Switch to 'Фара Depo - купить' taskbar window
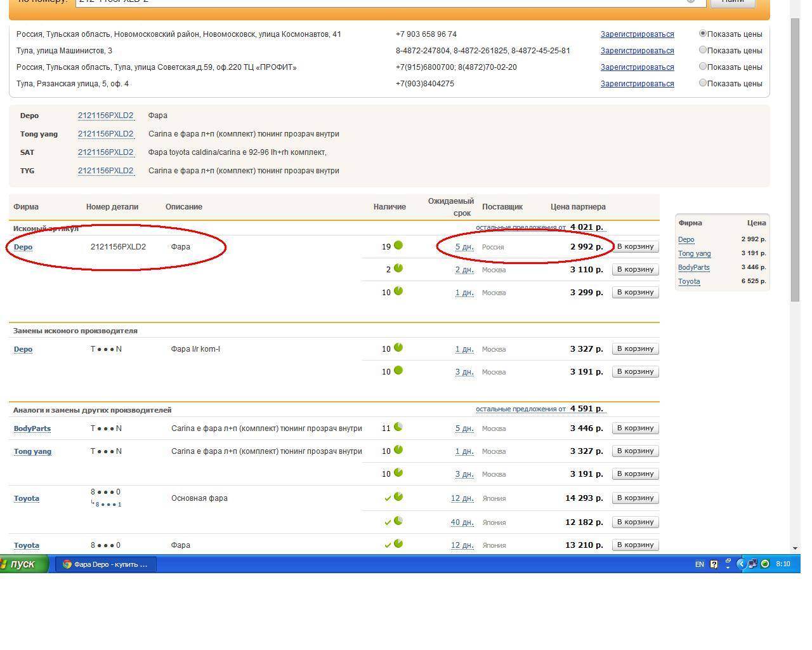Screen dimensions: 812x650 tap(106, 564)
